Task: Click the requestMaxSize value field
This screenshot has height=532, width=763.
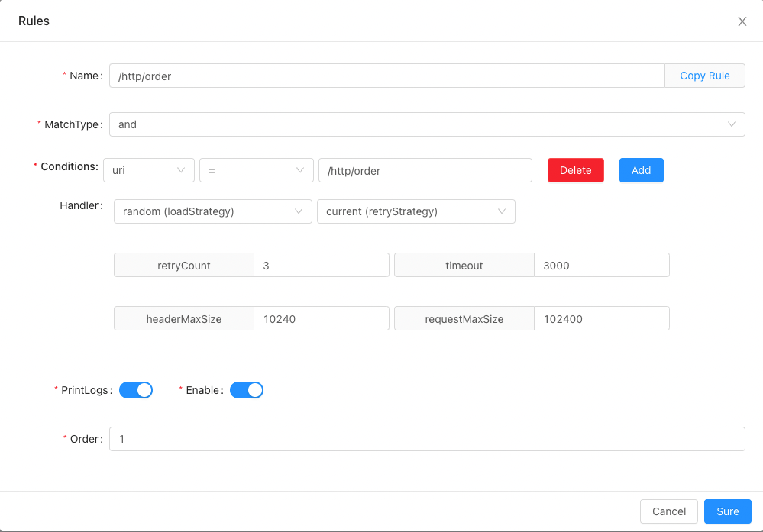Action: point(601,319)
